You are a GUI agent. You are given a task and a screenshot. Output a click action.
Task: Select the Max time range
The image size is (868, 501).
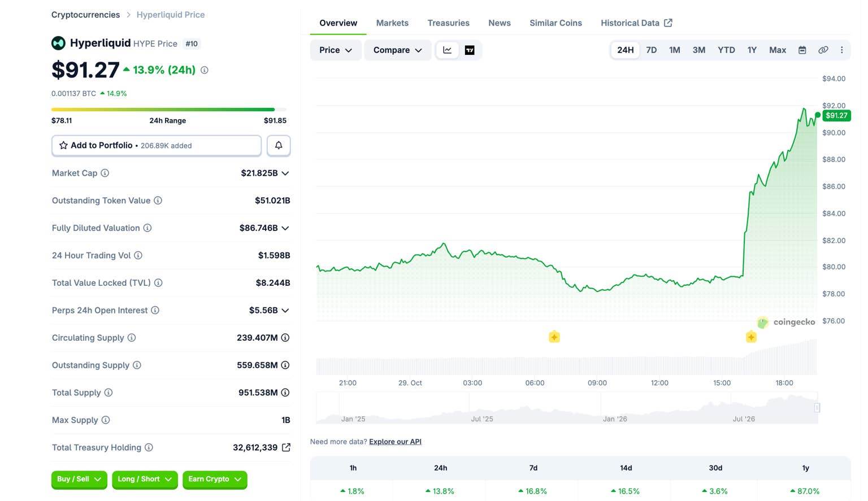point(778,50)
